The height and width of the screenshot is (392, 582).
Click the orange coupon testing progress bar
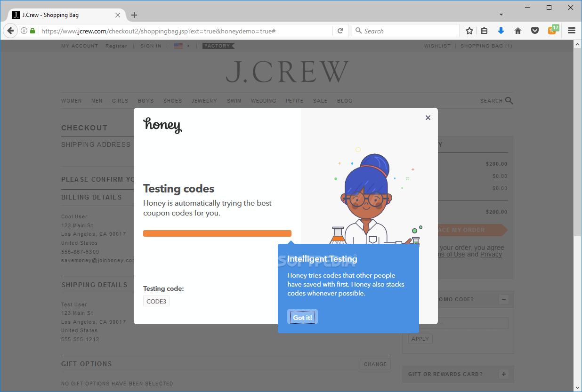click(x=217, y=233)
